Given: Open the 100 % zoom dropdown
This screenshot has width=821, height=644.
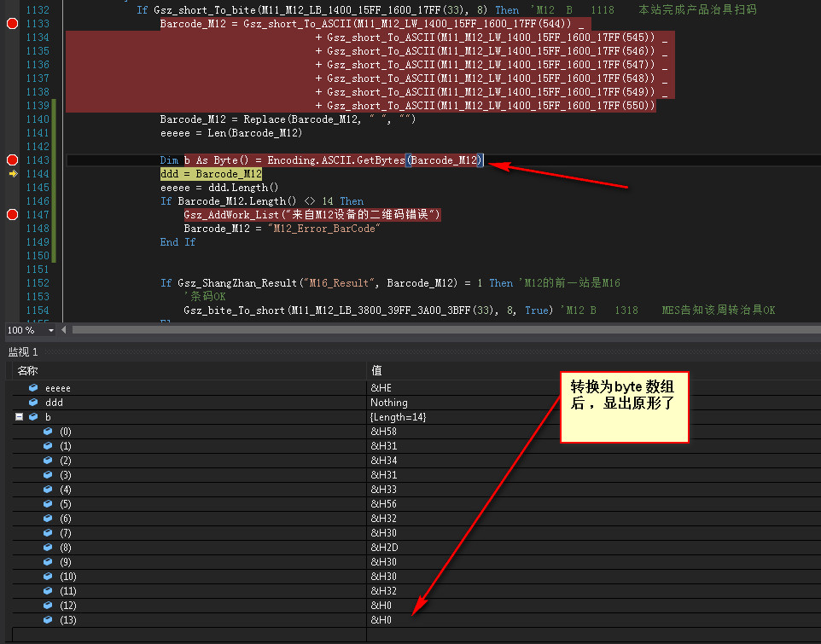Looking at the screenshot, I should click(x=51, y=330).
